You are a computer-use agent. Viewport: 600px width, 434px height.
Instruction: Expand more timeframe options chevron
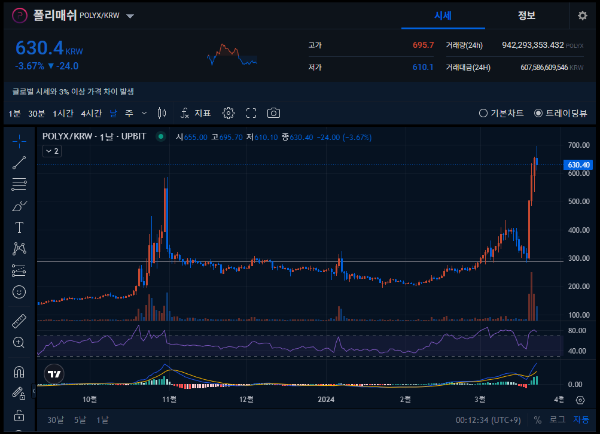pos(144,113)
